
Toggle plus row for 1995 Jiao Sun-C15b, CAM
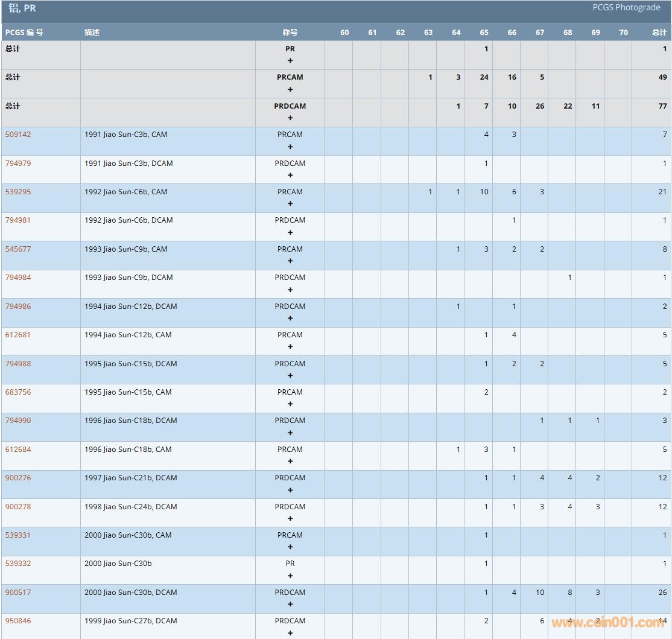(290, 404)
